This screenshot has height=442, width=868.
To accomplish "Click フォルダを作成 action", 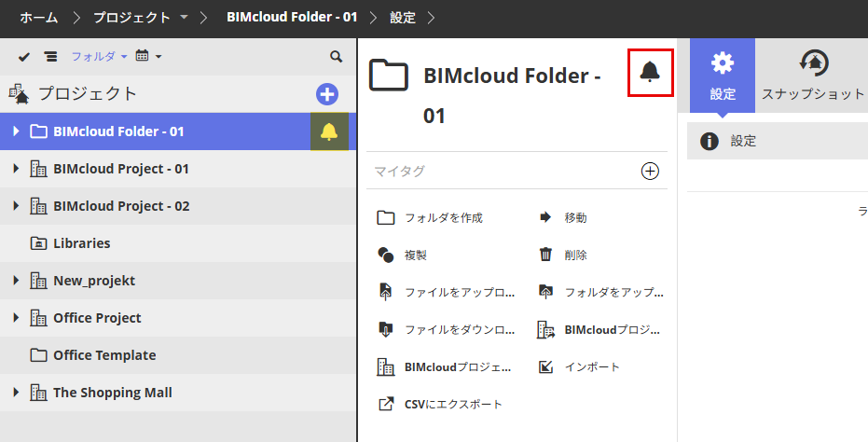I will tap(430, 217).
